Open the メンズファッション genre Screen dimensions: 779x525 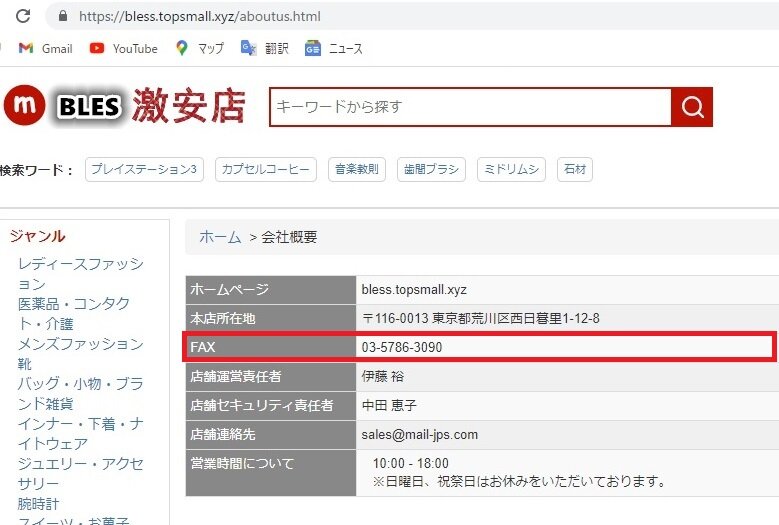click(80, 344)
